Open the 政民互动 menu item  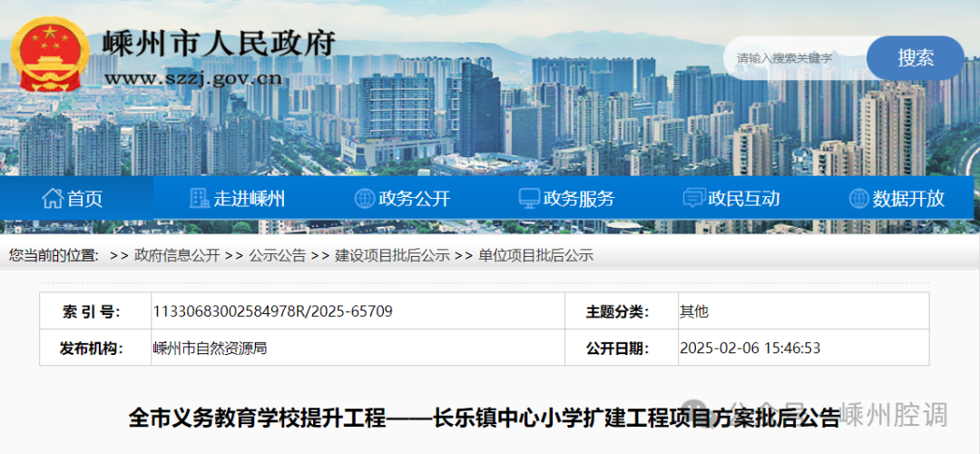[743, 198]
